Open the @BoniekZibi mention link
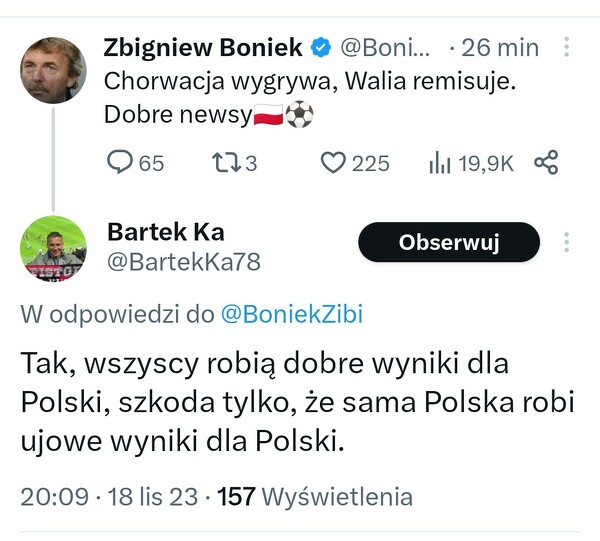 290,315
